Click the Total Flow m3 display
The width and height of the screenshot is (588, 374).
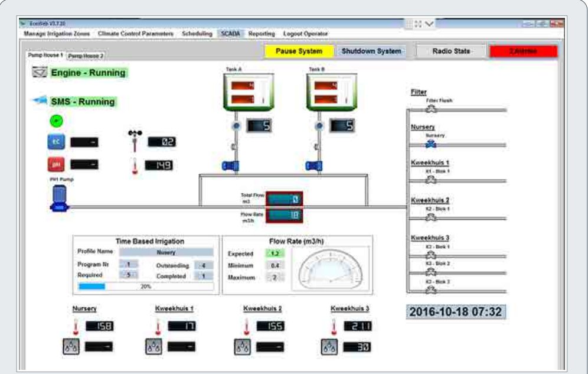point(284,199)
